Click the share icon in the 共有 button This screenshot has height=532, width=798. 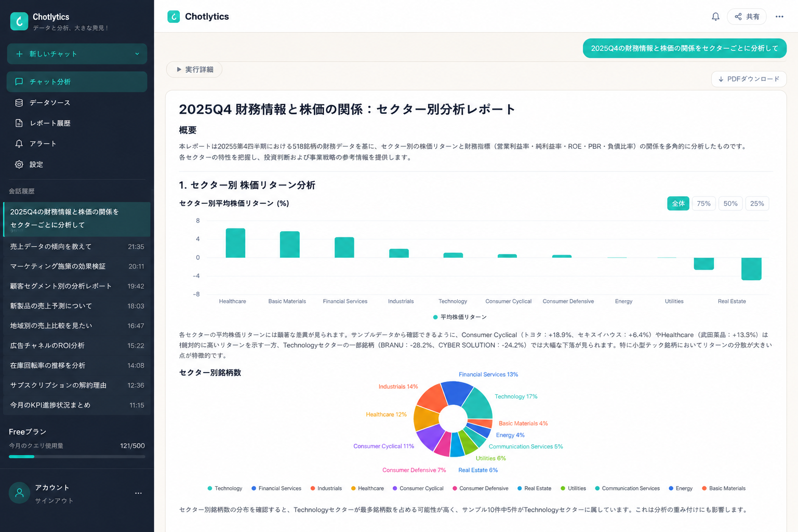coord(738,17)
